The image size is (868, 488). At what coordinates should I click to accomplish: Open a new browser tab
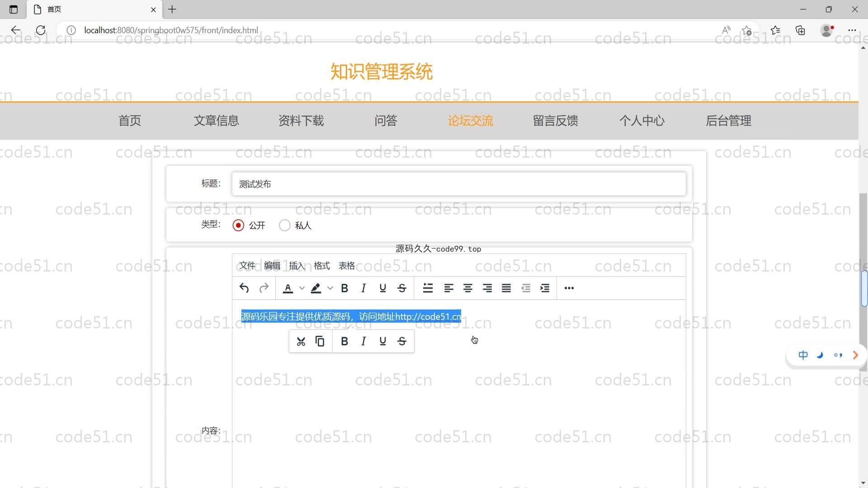pyautogui.click(x=172, y=9)
